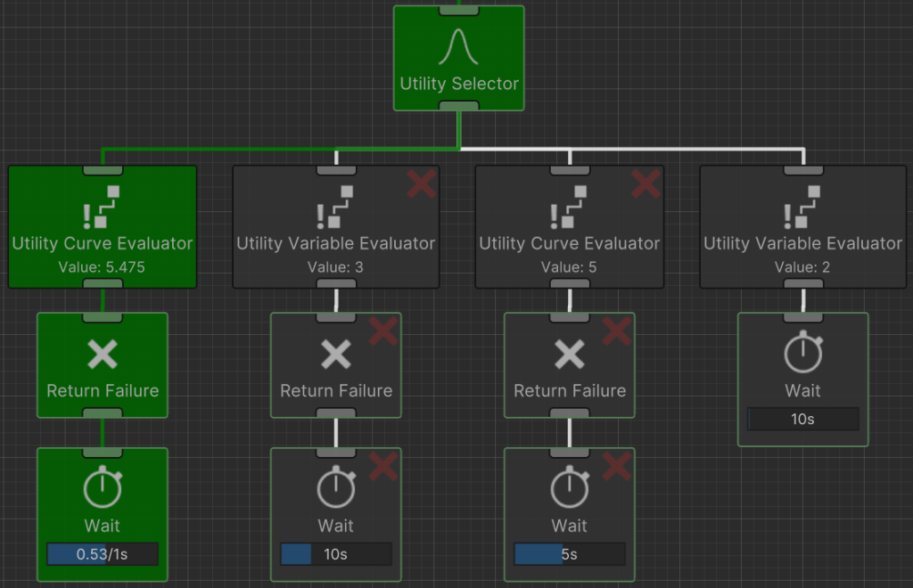
Task: Click the Utility Variable Evaluator icon with Value 2
Action: pyautogui.click(x=802, y=208)
